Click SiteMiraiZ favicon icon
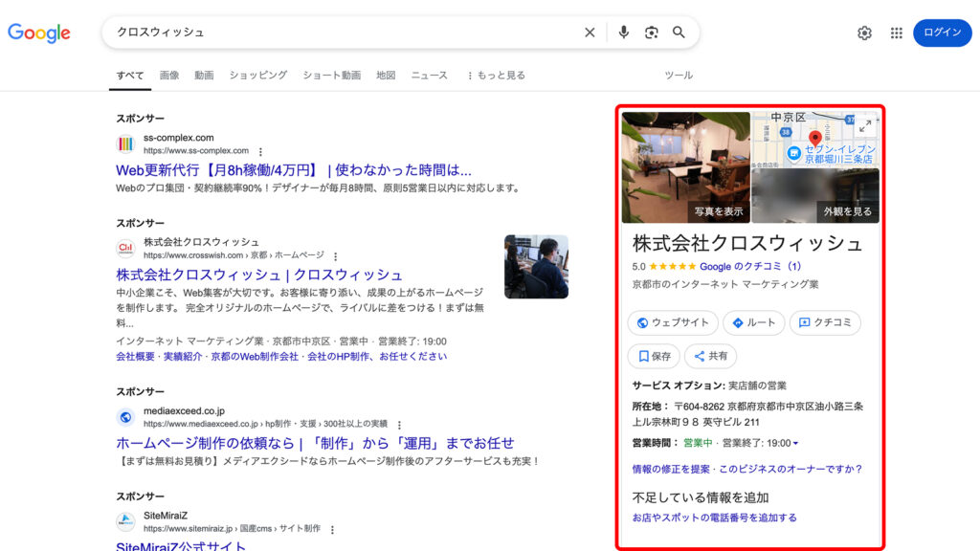 click(125, 521)
